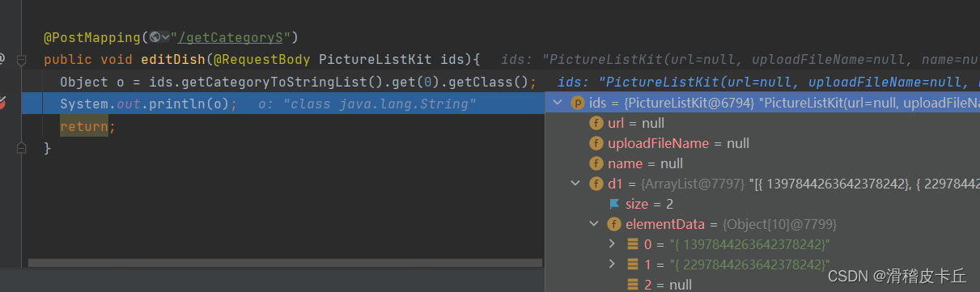Click the breakpoint icon beside the println line
This screenshot has height=292, width=980.
(2, 103)
